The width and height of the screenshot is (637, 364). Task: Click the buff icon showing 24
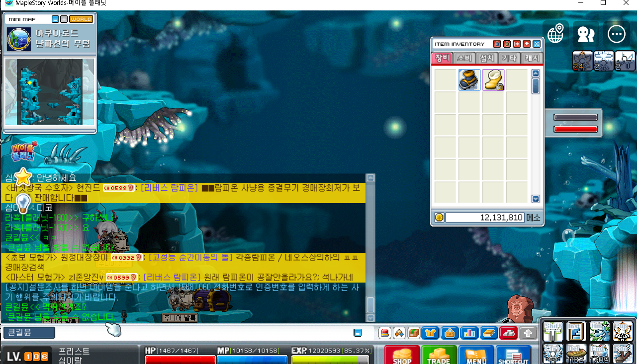(582, 61)
